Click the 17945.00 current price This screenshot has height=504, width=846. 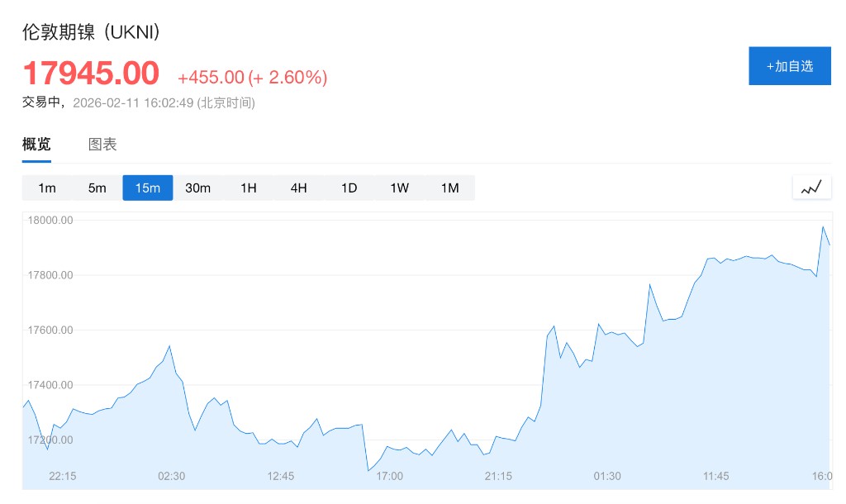(x=91, y=74)
